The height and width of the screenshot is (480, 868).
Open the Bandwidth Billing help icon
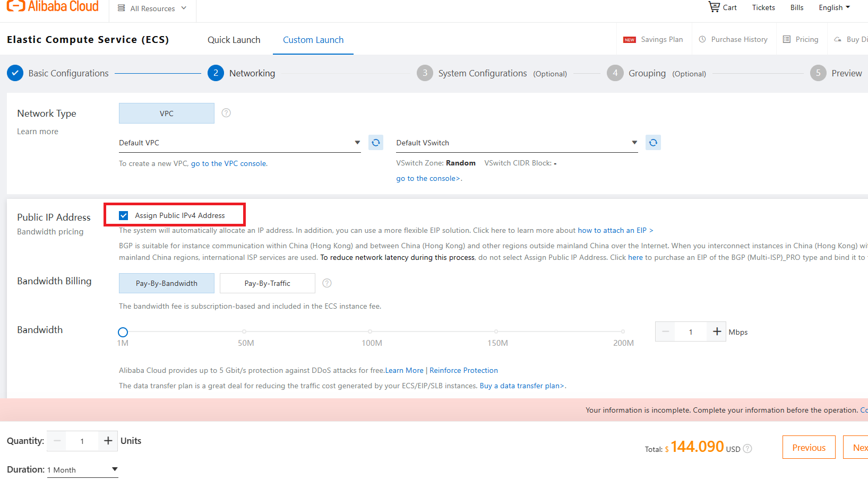coord(327,283)
